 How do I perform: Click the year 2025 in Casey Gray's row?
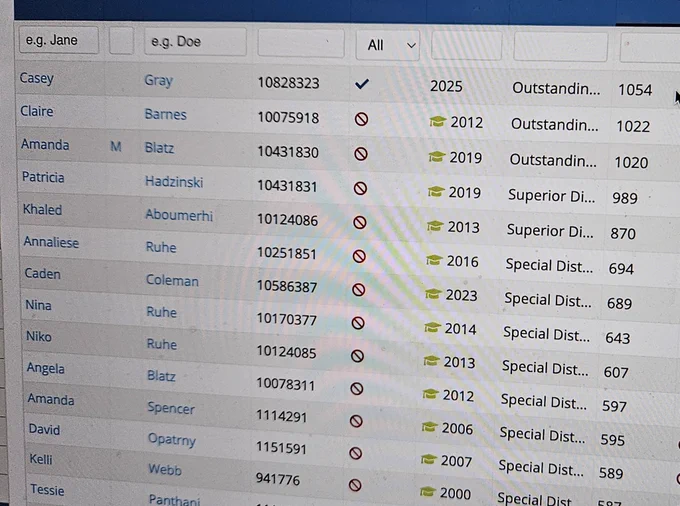(x=446, y=86)
